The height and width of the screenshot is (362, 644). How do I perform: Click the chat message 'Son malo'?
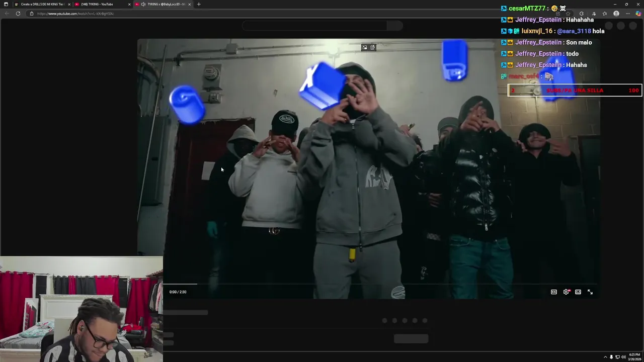(579, 42)
